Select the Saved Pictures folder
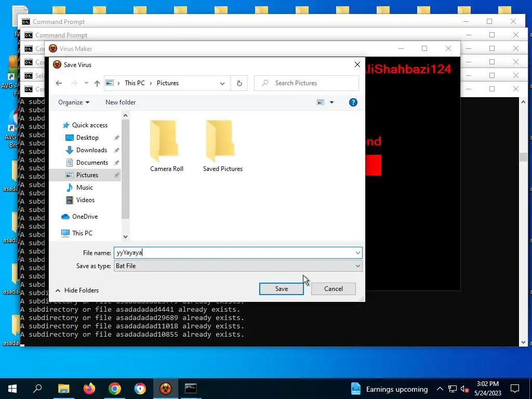This screenshot has height=399, width=532. tap(222, 146)
